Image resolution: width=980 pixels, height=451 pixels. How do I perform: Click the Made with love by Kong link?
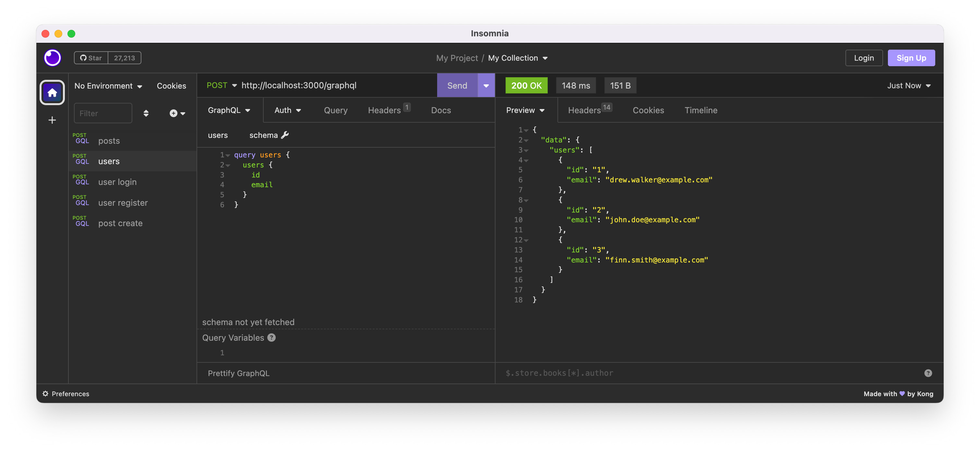[x=898, y=393]
